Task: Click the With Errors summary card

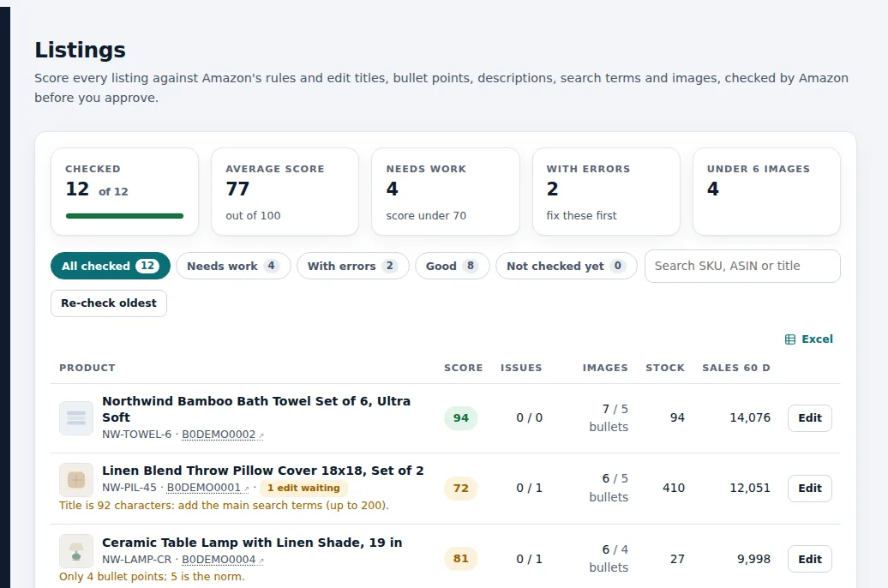Action: [x=606, y=191]
